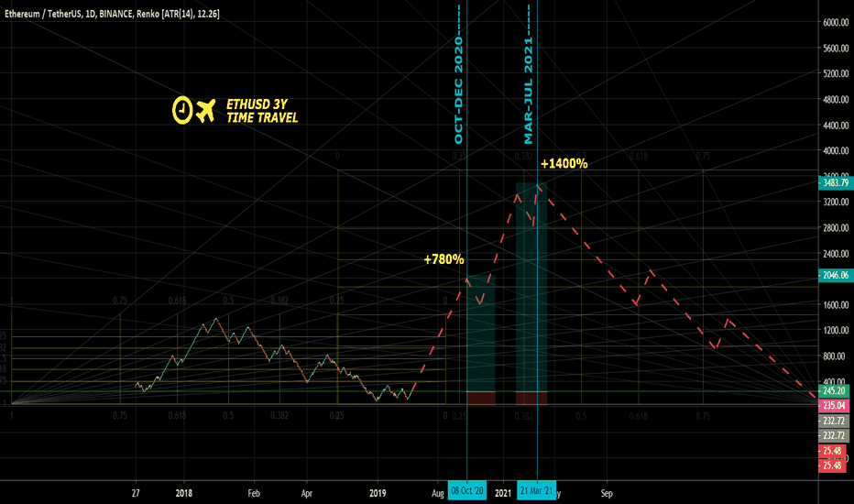854x504 pixels.
Task: Click the 'Apr' label on the time axis
Action: point(307,494)
